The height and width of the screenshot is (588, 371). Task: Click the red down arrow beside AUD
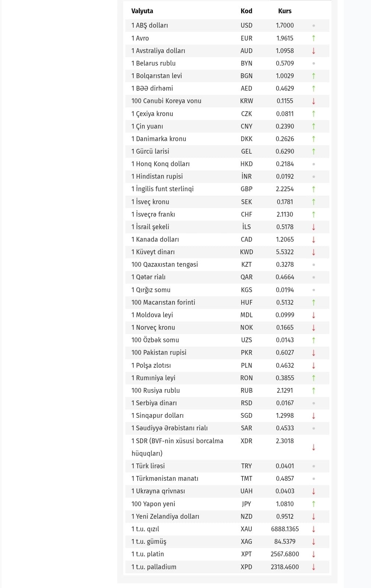pyautogui.click(x=314, y=51)
